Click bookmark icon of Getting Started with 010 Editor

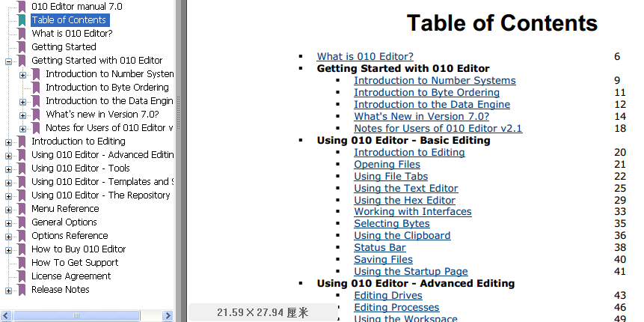[22, 61]
